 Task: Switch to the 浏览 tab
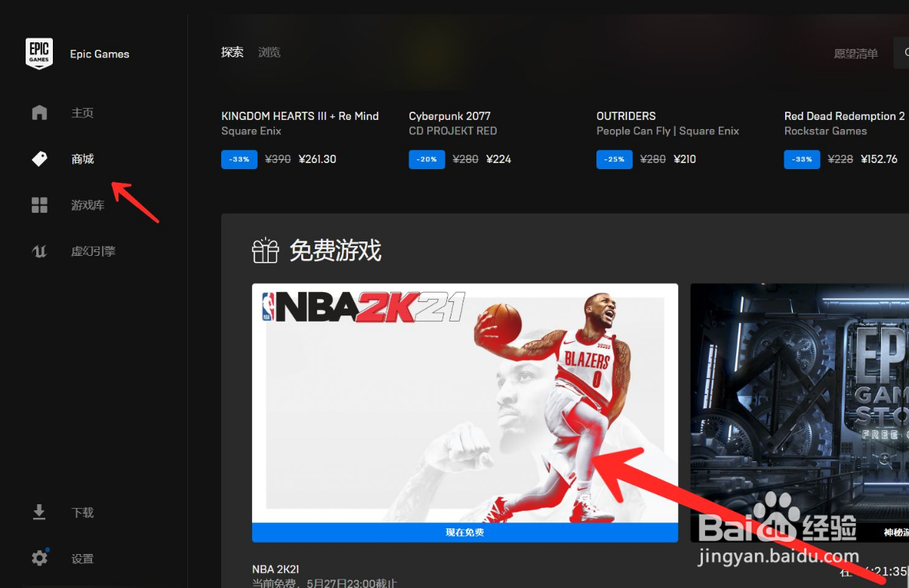270,52
